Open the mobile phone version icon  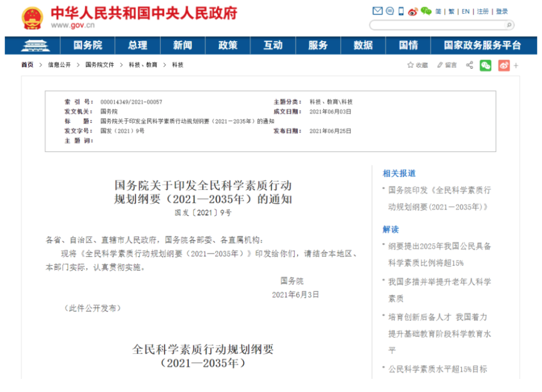point(401,11)
